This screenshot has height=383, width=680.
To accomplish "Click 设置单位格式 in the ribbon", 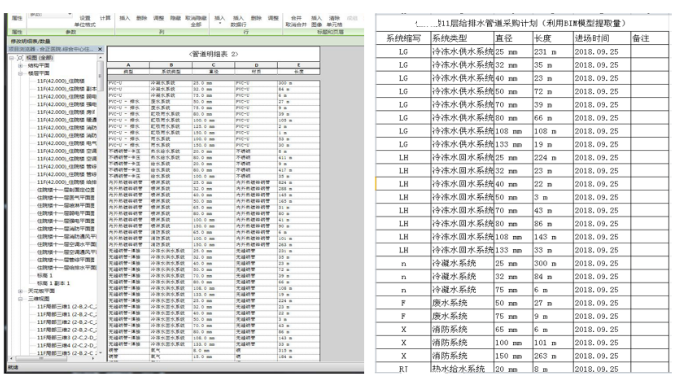I will 85,21.
